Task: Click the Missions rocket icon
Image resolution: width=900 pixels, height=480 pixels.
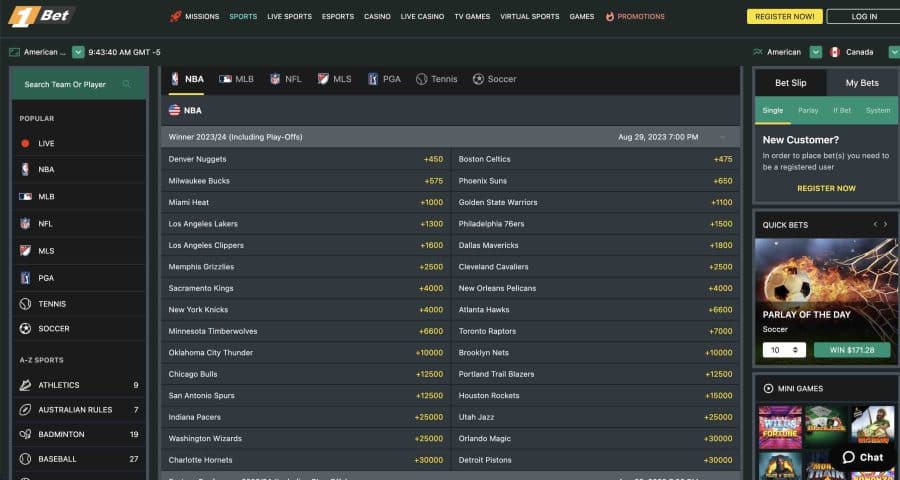Action: coord(176,17)
